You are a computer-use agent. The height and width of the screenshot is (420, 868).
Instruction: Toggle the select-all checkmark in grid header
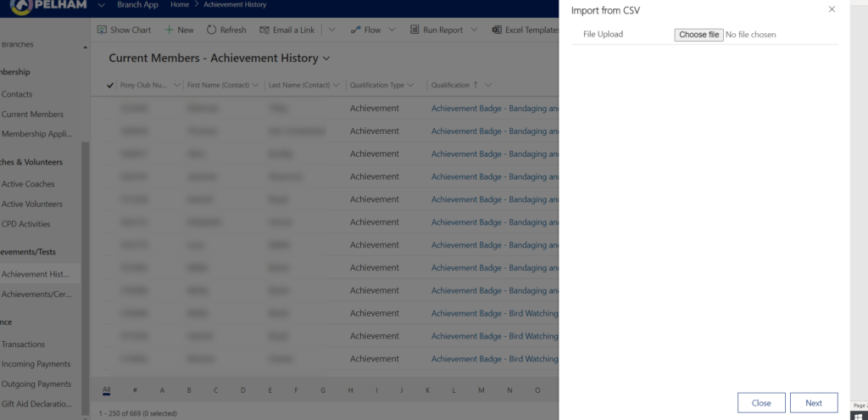coord(110,85)
